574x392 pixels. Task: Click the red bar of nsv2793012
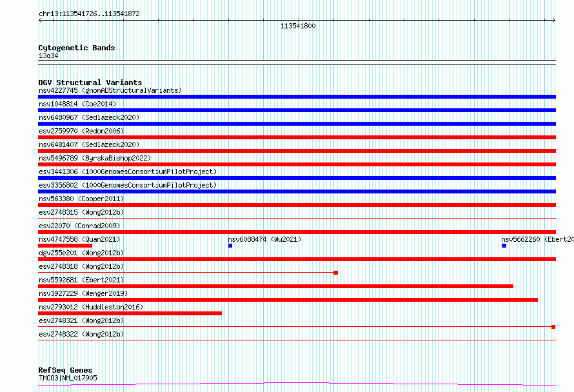tap(130, 313)
